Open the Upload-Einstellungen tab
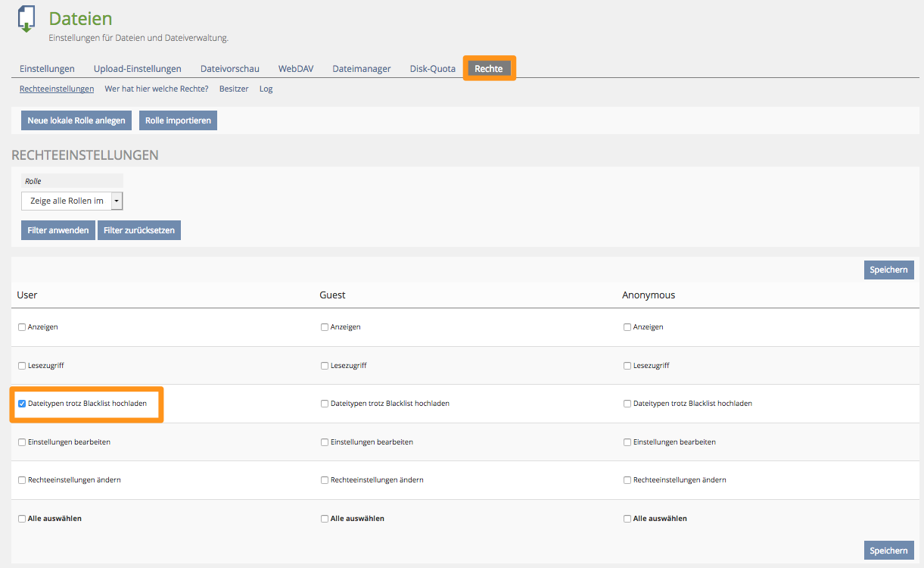 (x=137, y=69)
